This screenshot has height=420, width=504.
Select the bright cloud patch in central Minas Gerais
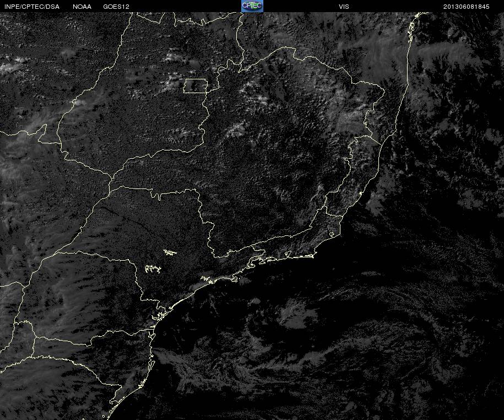[236, 130]
